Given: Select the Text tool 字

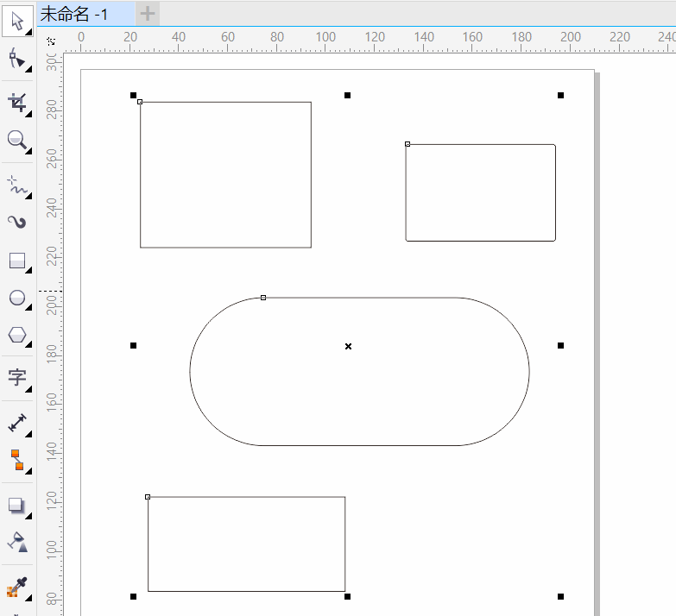Looking at the screenshot, I should [x=16, y=377].
